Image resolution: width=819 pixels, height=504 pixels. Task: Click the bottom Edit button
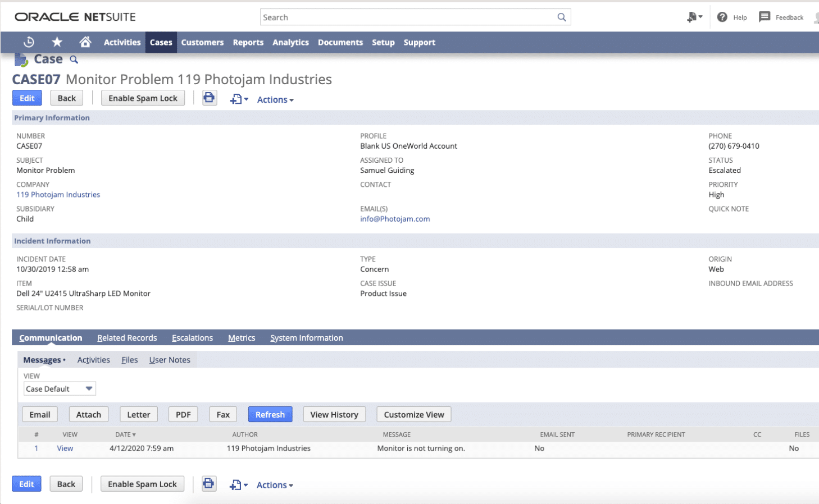(26, 484)
